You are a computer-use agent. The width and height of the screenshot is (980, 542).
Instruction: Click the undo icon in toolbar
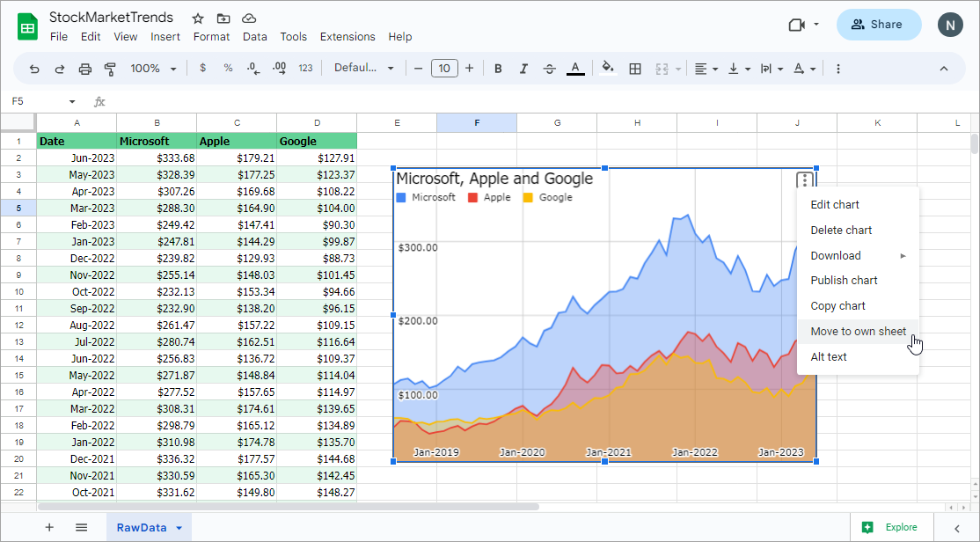(34, 69)
